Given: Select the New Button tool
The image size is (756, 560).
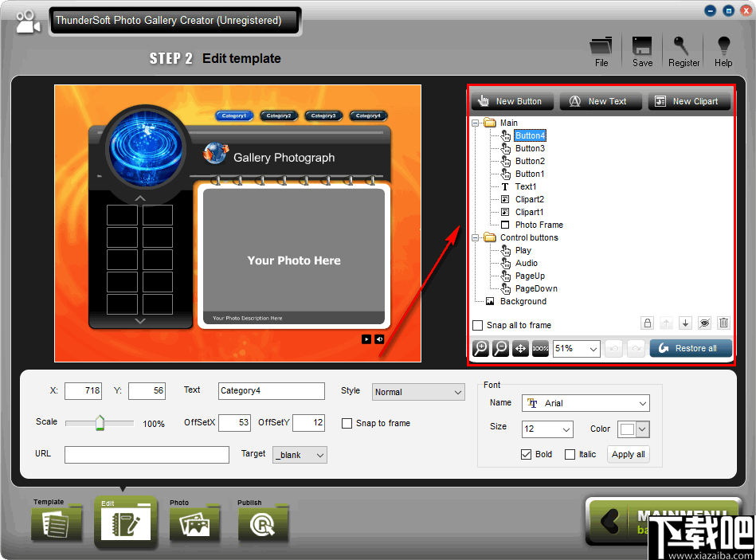Looking at the screenshot, I should click(x=511, y=100).
